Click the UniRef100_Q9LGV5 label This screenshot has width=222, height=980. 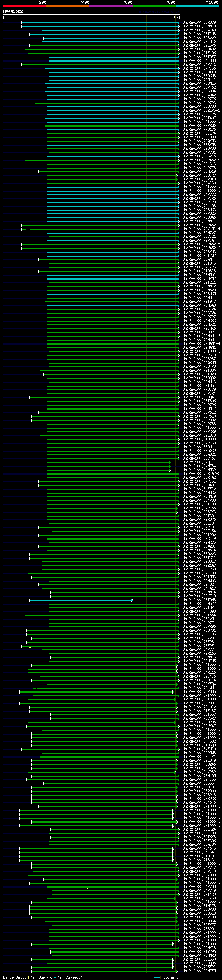point(199,45)
